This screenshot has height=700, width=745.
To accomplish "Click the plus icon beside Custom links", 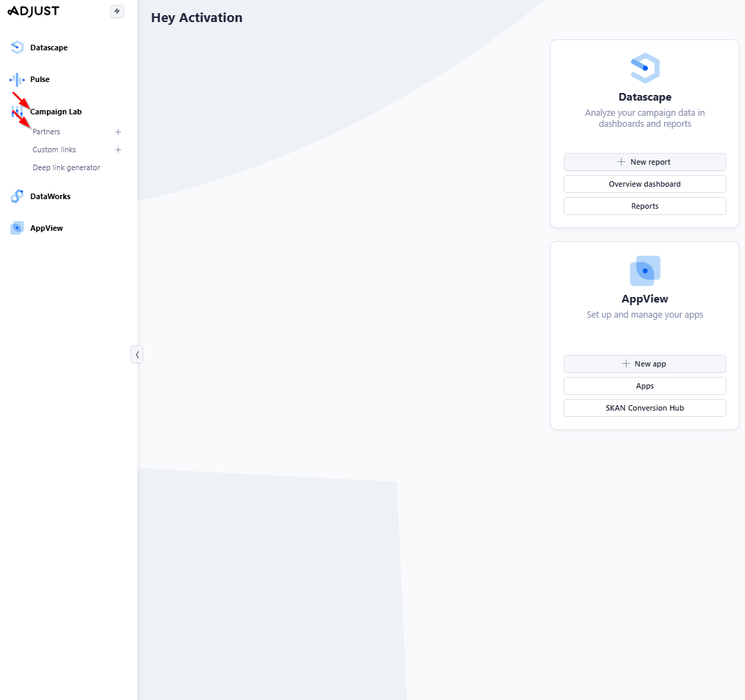I will click(119, 150).
